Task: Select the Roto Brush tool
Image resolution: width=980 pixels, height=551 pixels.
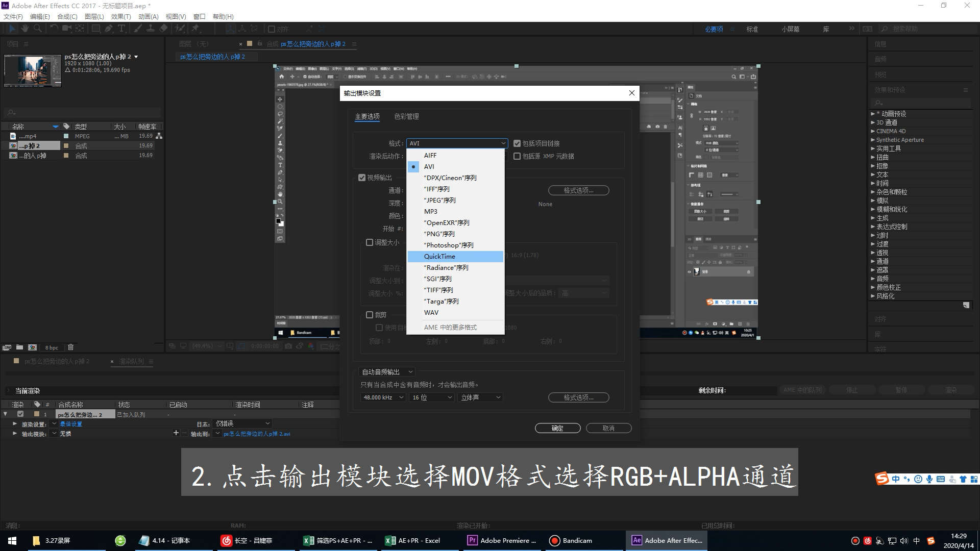Action: pyautogui.click(x=180, y=29)
